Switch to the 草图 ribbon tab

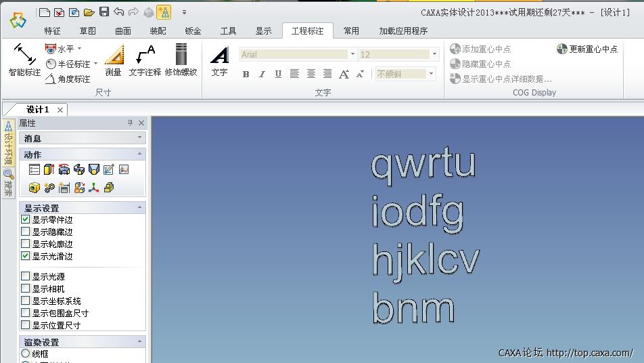pos(87,31)
